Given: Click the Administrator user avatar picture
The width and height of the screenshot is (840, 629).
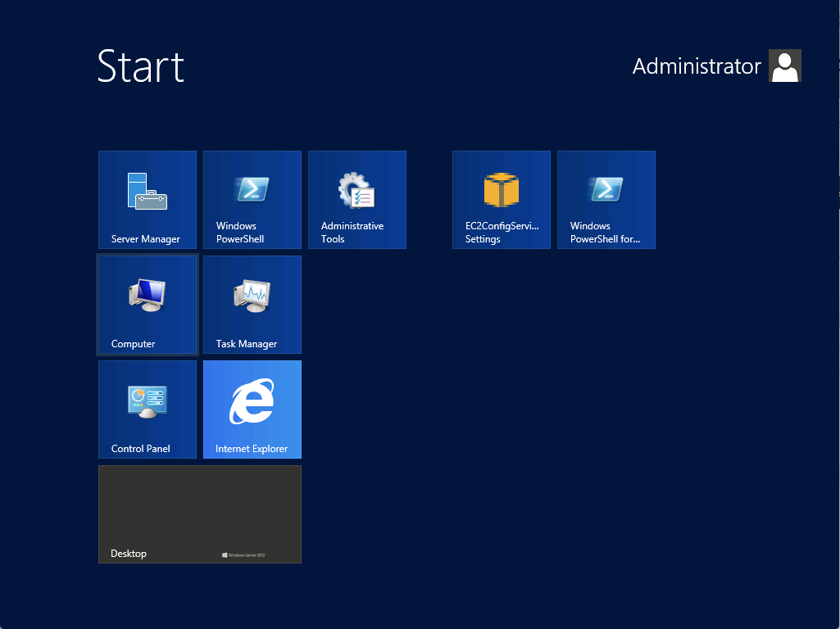Looking at the screenshot, I should tap(784, 66).
